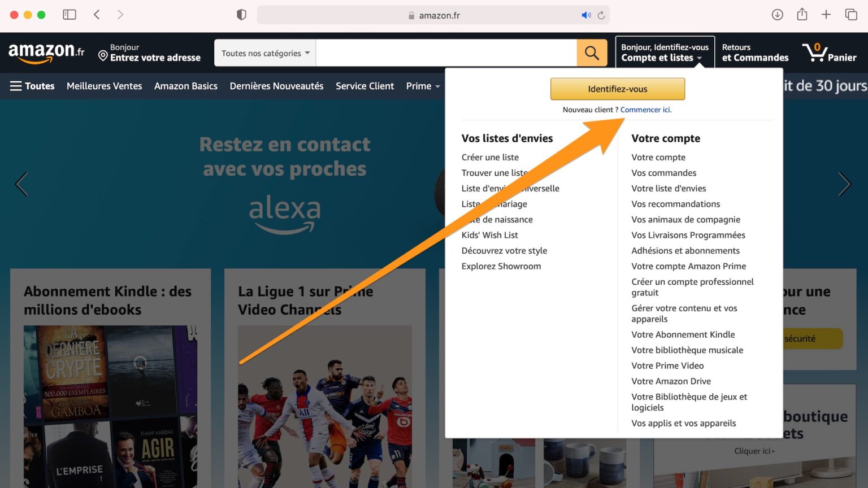Click the Commencer ici link
The height and width of the screenshot is (488, 868).
point(645,110)
